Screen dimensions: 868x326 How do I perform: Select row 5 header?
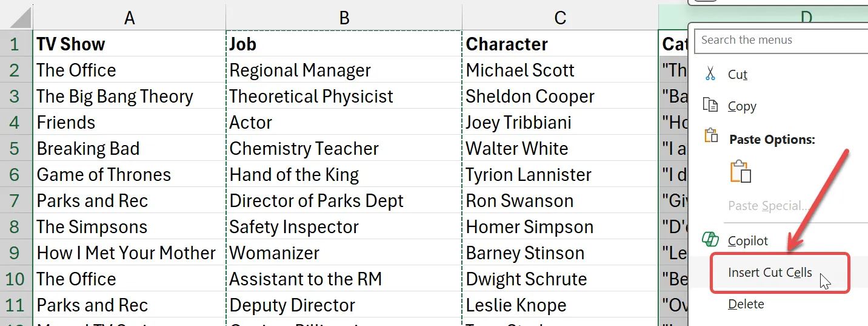16,149
